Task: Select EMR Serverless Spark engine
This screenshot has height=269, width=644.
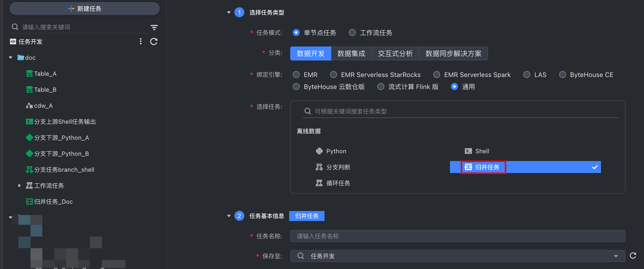Action: [437, 75]
